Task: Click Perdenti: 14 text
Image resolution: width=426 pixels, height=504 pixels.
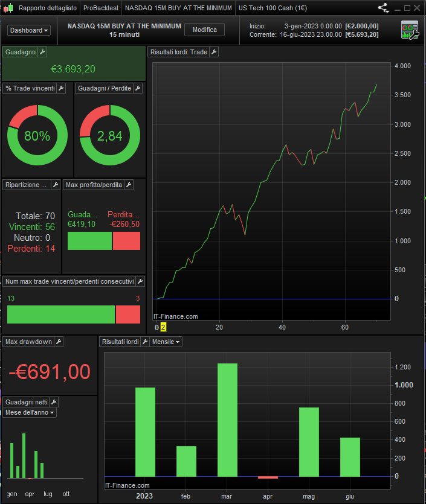Action: pos(31,249)
